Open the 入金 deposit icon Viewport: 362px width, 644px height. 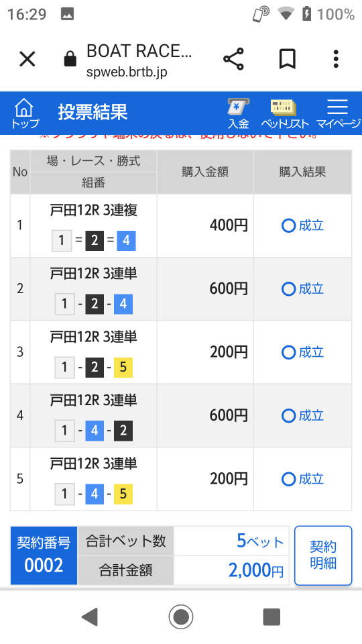point(239,113)
